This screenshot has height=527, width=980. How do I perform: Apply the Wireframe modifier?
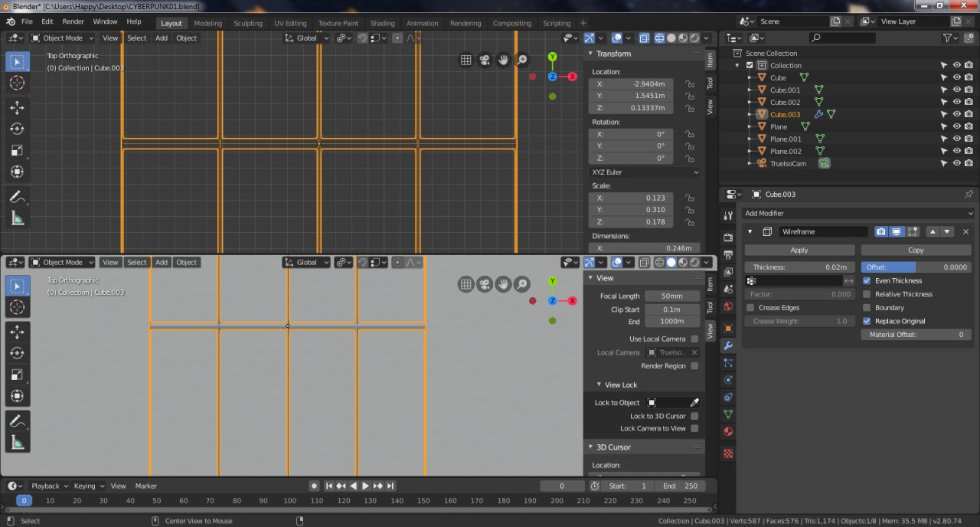click(799, 250)
